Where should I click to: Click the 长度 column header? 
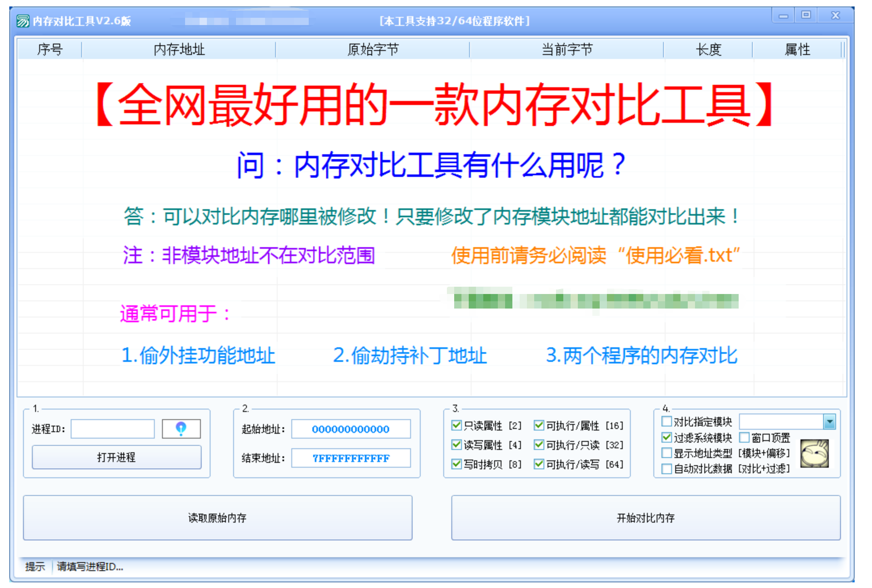point(708,49)
